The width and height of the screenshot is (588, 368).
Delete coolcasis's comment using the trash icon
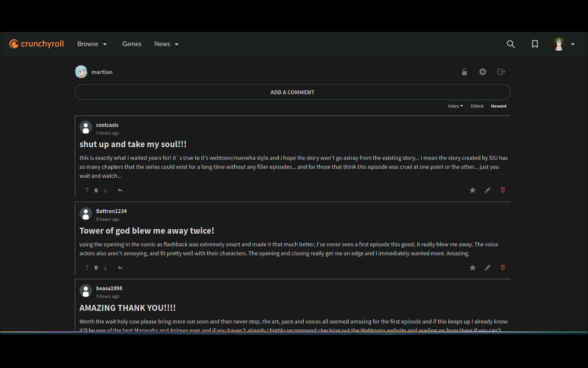coord(503,190)
